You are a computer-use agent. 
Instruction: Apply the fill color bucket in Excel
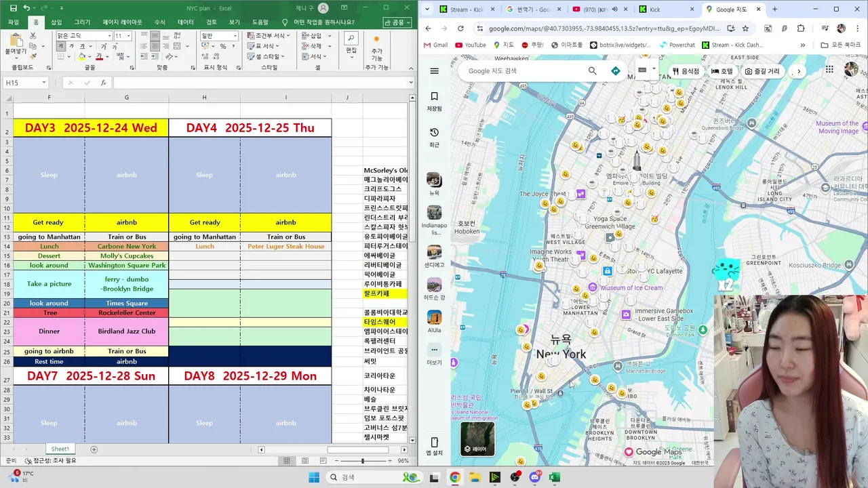pos(81,57)
